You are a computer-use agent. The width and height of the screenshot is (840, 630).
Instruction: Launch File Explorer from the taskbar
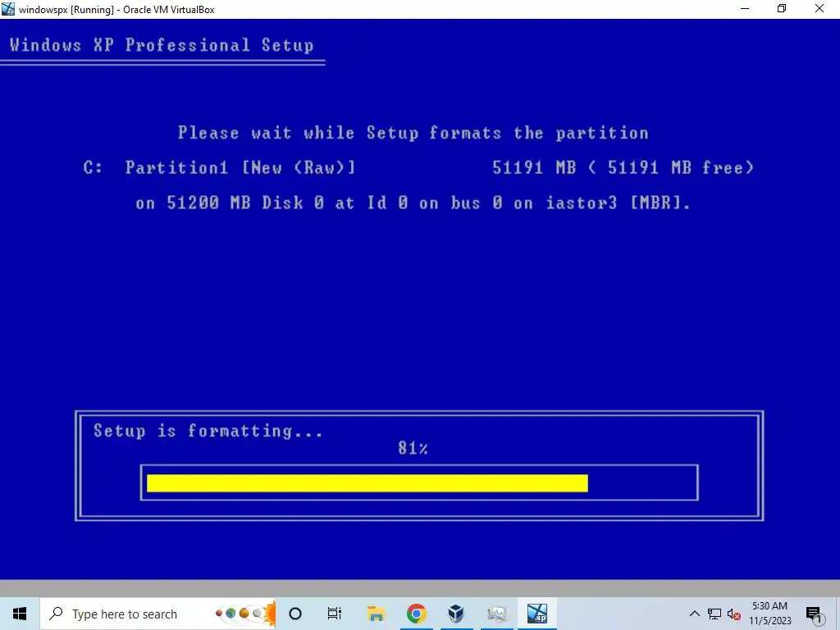coord(376,614)
